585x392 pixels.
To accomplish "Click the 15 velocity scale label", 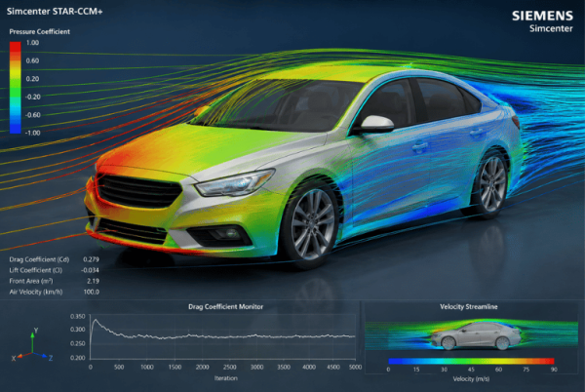I will [416, 370].
